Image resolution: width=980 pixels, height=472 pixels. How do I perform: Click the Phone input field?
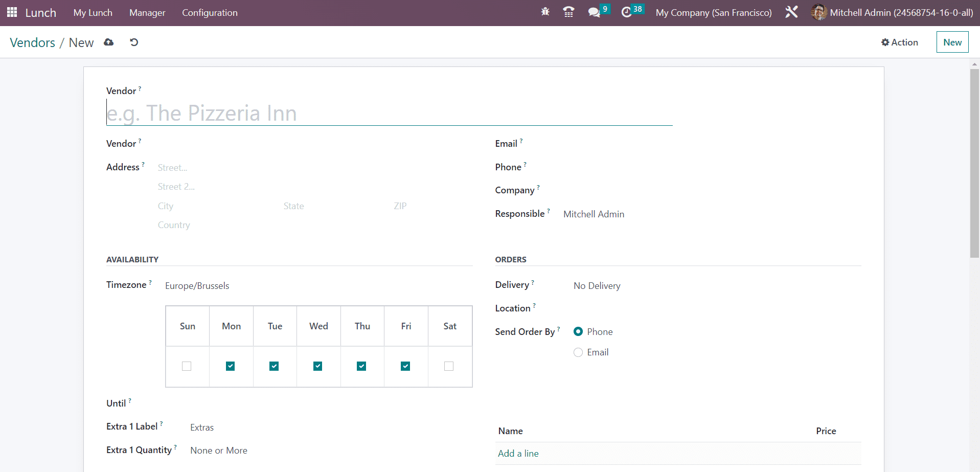[x=712, y=167]
